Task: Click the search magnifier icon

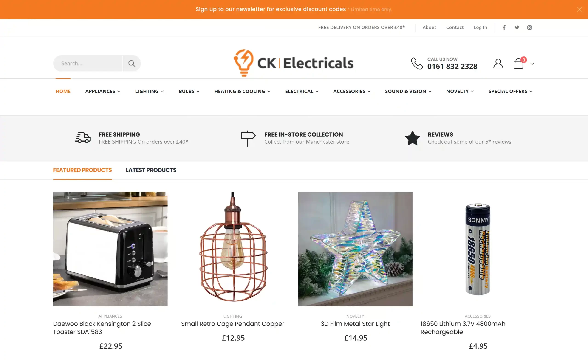Action: 132,63
